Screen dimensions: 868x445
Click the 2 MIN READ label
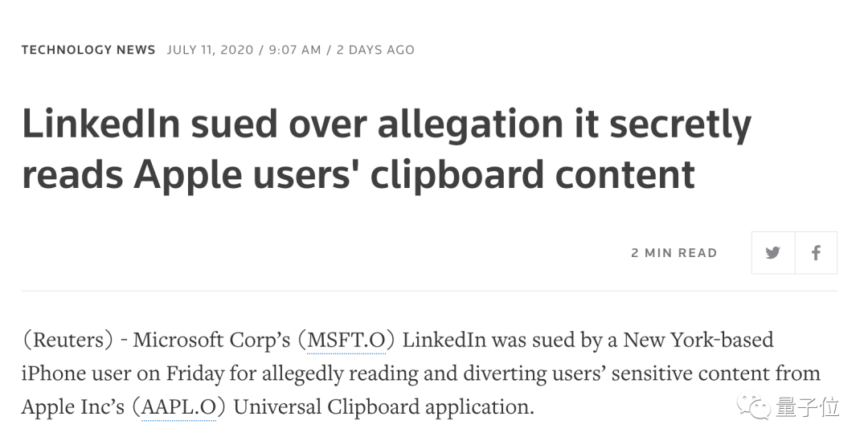pyautogui.click(x=674, y=253)
